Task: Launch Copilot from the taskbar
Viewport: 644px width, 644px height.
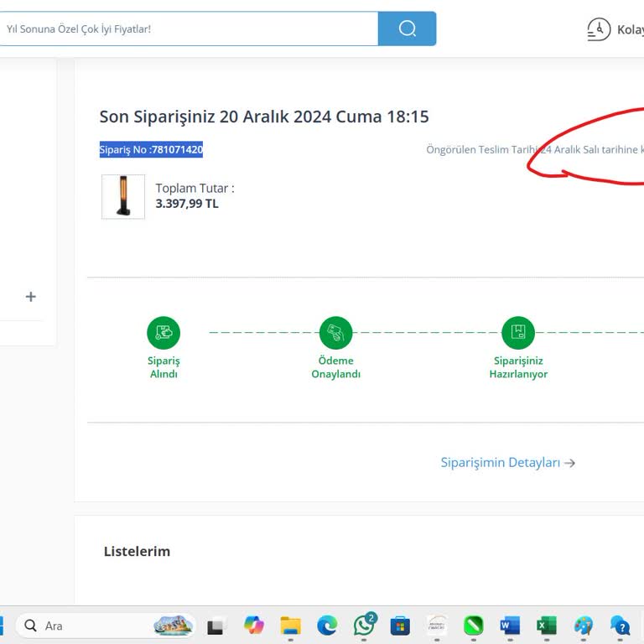Action: (254, 625)
